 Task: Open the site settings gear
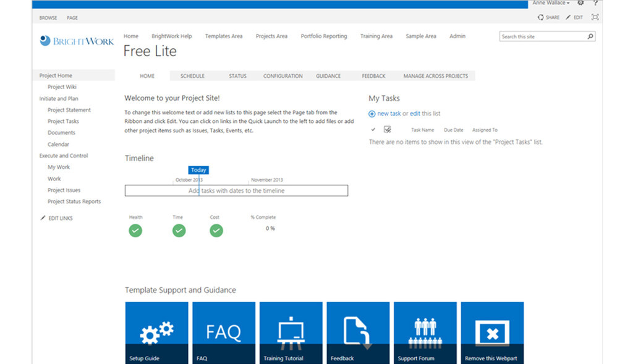[x=580, y=3]
